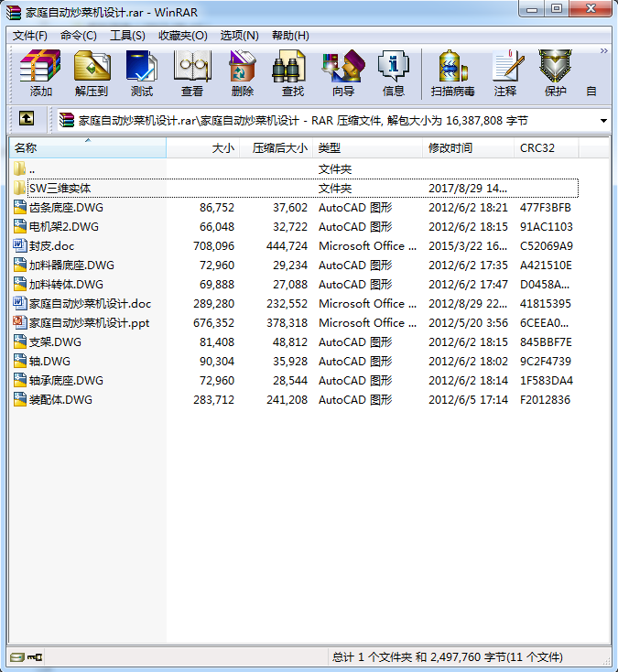Click the address bar archive path text

pyautogui.click(x=302, y=121)
